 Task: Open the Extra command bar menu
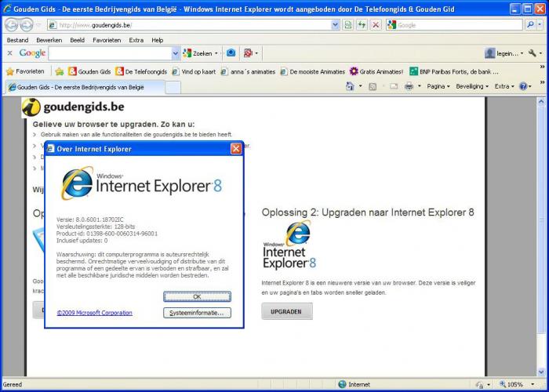click(504, 86)
